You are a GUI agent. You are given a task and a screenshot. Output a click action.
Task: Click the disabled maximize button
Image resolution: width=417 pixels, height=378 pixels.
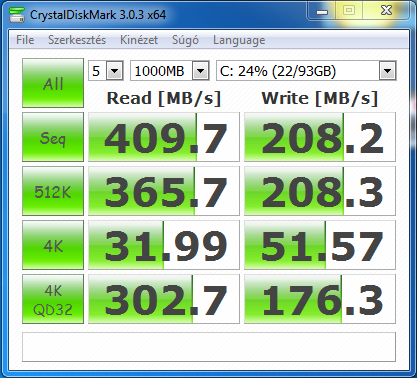click(349, 11)
